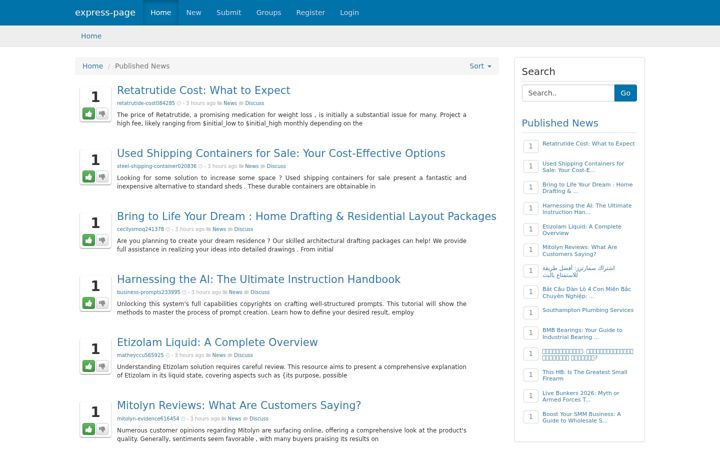Open the Published News sidebar heading
The height and width of the screenshot is (450, 720).
[x=560, y=123]
